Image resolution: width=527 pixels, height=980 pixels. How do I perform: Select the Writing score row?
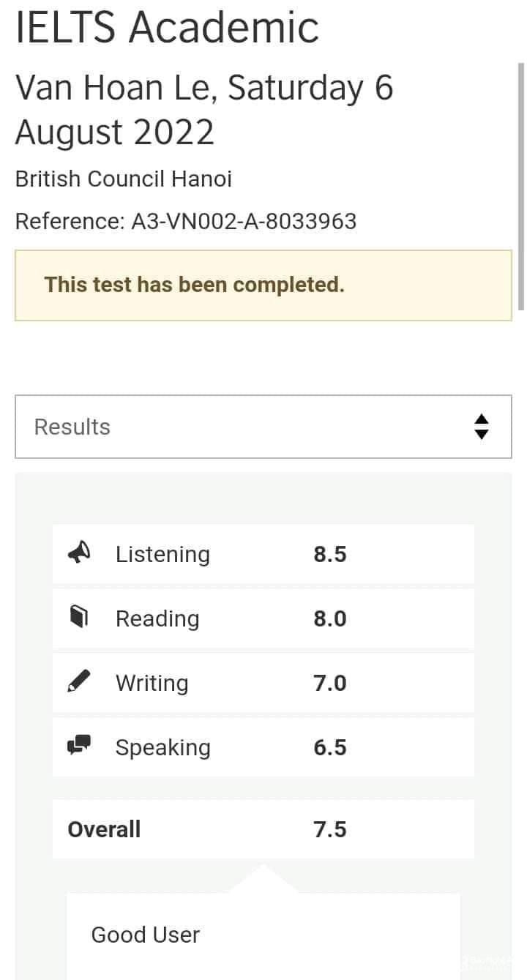263,683
